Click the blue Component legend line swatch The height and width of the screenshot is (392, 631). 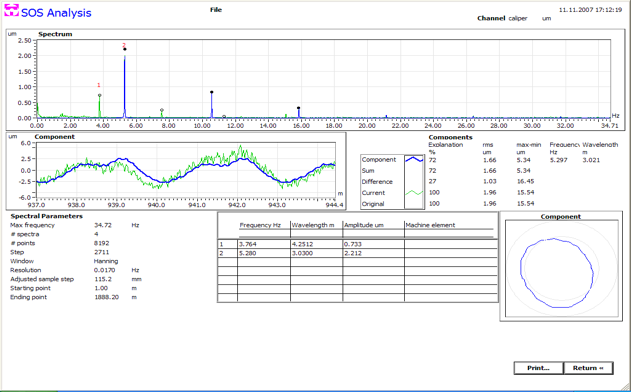[414, 159]
